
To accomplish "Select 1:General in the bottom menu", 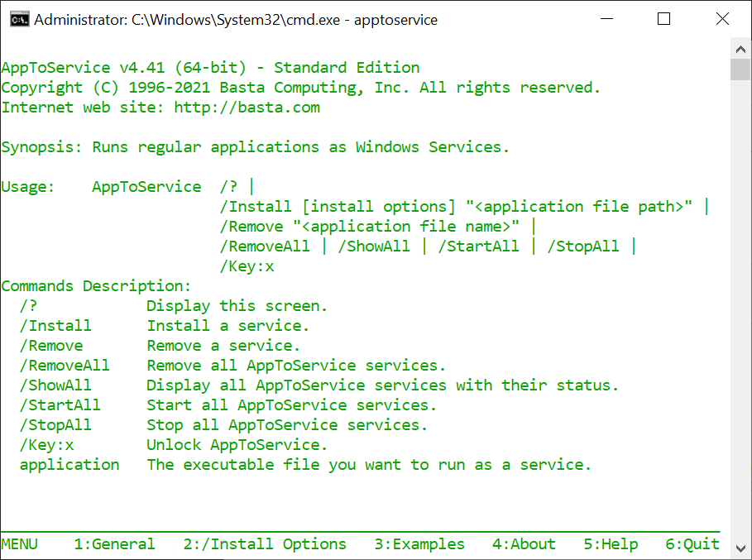I will coord(114,544).
